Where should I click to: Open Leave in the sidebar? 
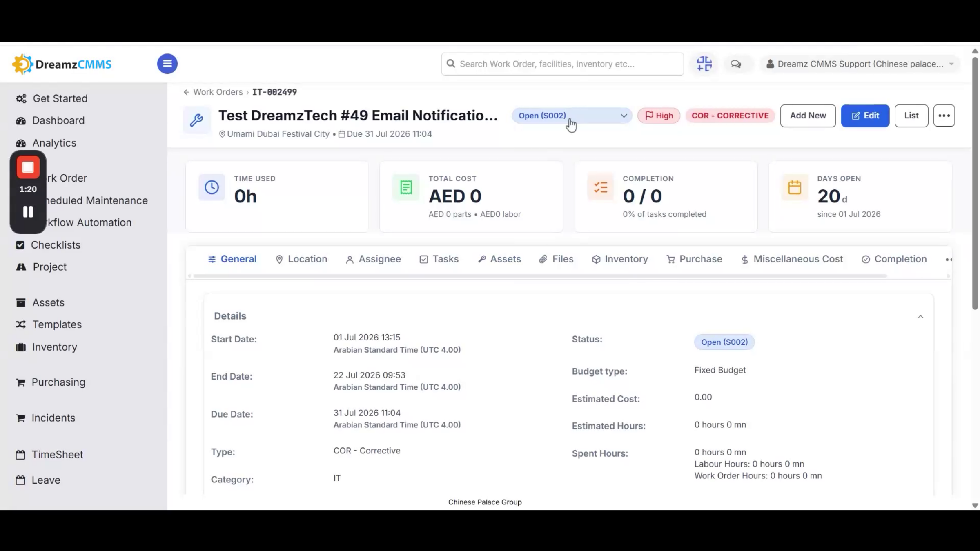38,480
